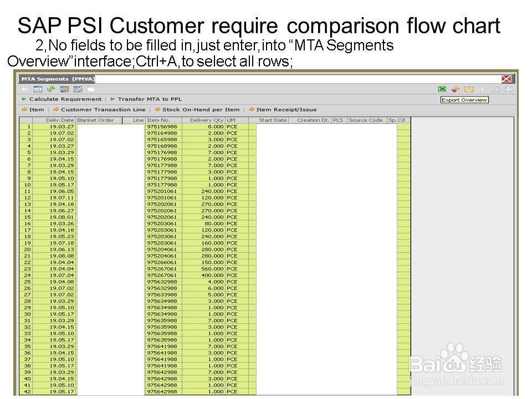532x399 pixels.
Task: Click the Delivery Qty column header
Action: (x=203, y=120)
